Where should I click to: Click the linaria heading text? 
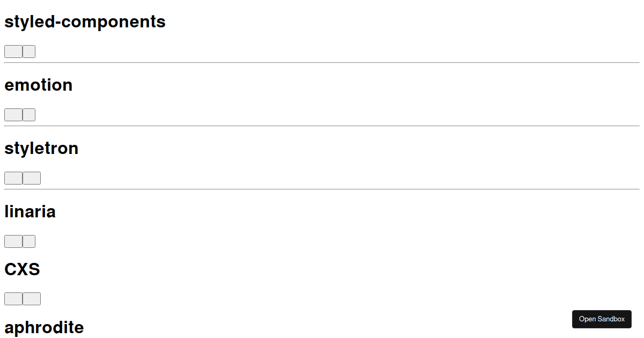tap(30, 211)
